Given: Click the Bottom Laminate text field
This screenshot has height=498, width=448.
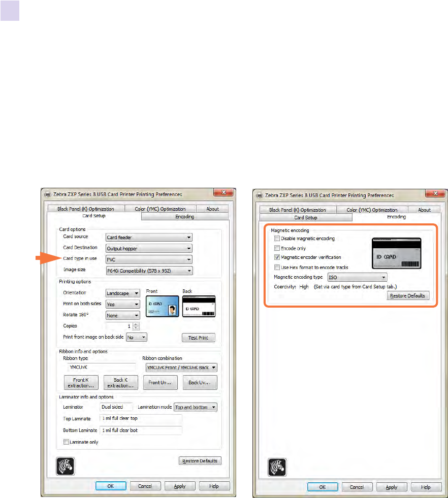Looking at the screenshot, I should (141, 430).
